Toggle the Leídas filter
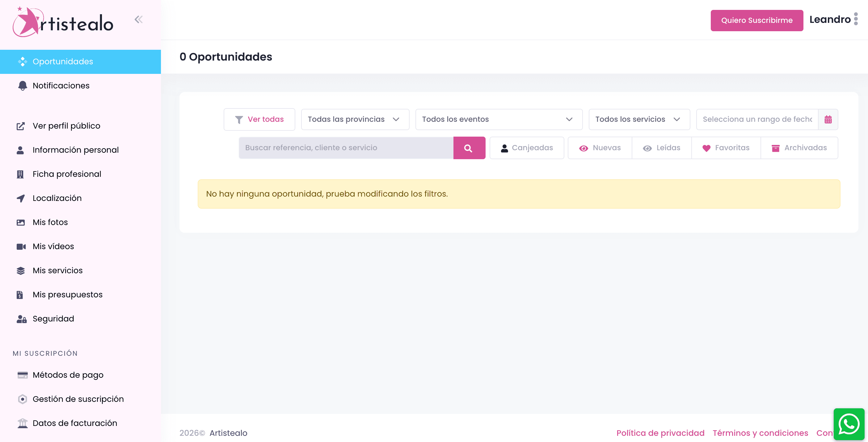Screen dimensions: 868x442 (661, 148)
